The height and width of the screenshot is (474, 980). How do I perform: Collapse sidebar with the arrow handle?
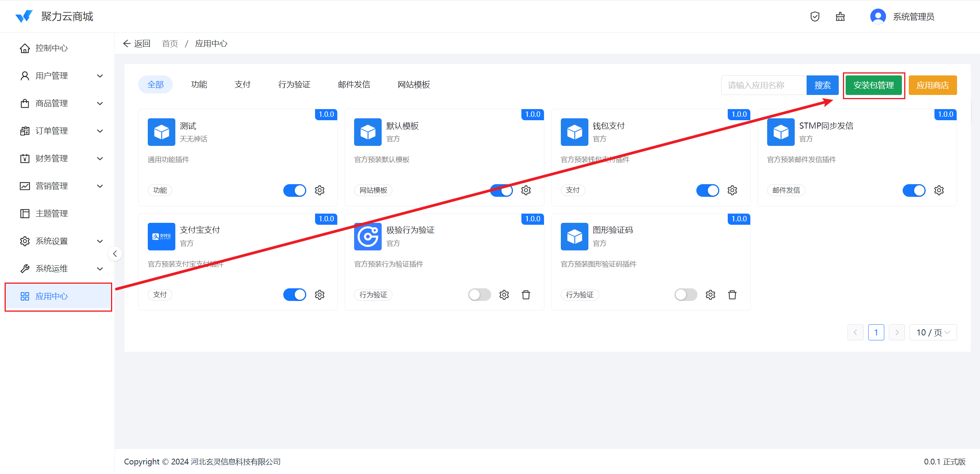[115, 253]
